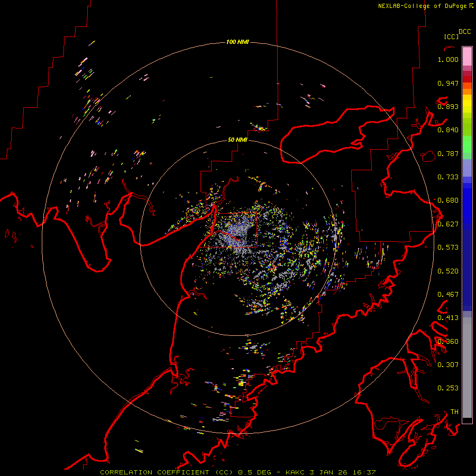Click the 0.520 legend value
This screenshot has width=476, height=476.
tap(448, 271)
